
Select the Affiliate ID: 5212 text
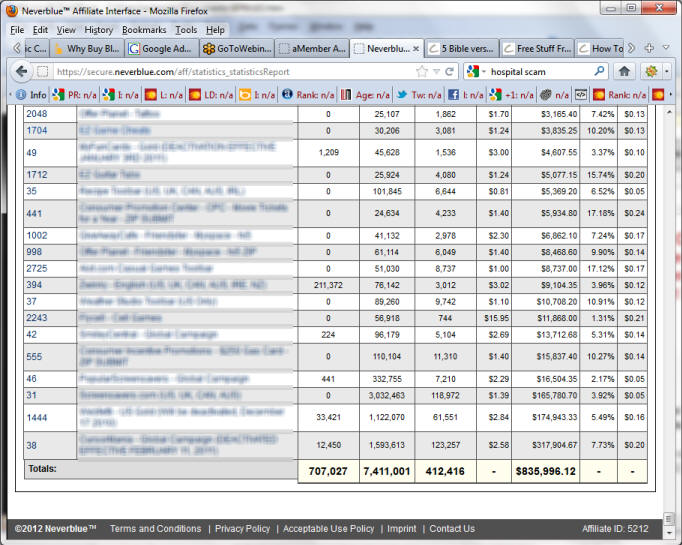pyautogui.click(x=615, y=528)
